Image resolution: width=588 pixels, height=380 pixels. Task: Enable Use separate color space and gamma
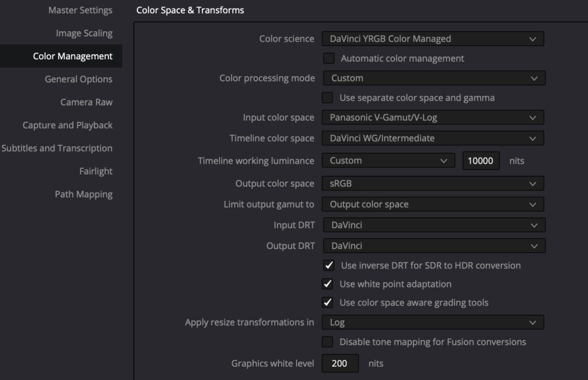327,98
